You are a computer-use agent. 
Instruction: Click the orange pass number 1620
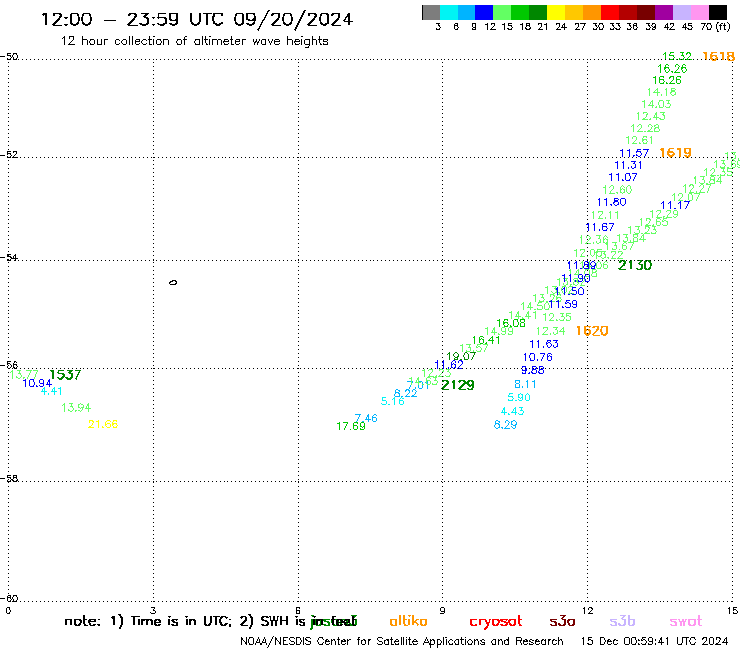coord(592,331)
